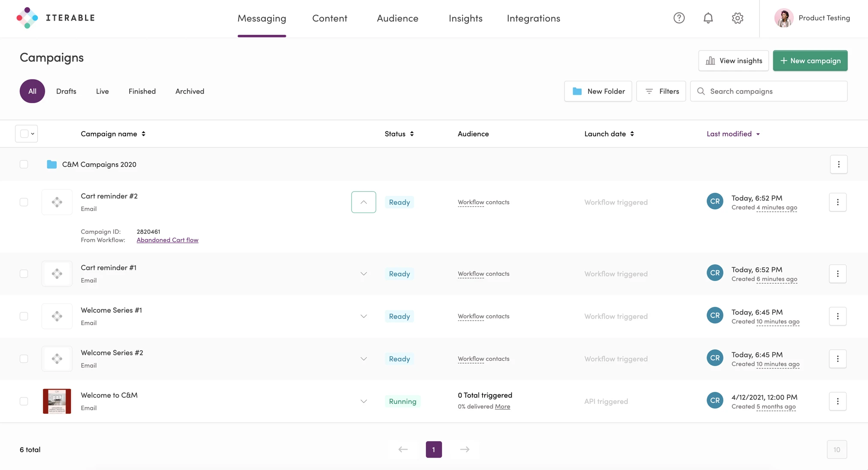868x470 pixels.
Task: Open the settings gear icon
Action: pos(737,18)
